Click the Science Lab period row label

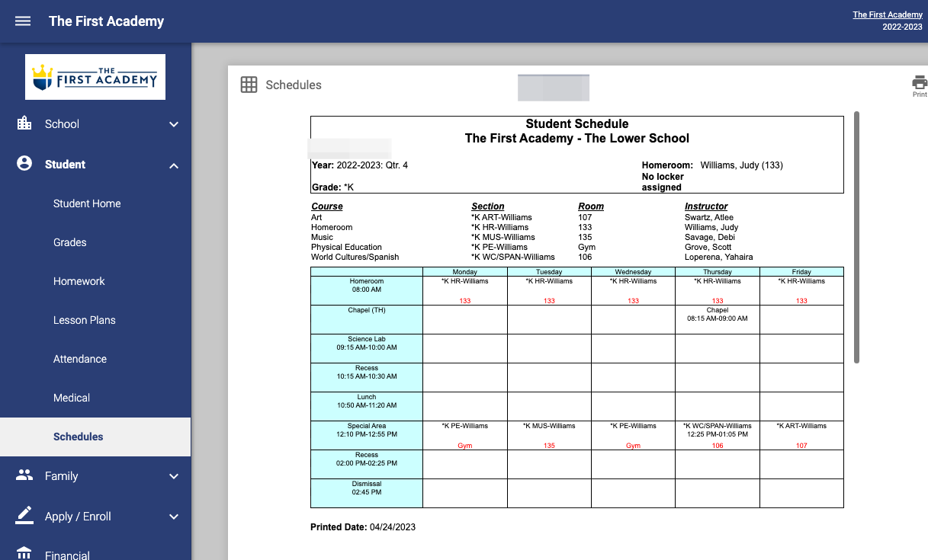coord(367,348)
